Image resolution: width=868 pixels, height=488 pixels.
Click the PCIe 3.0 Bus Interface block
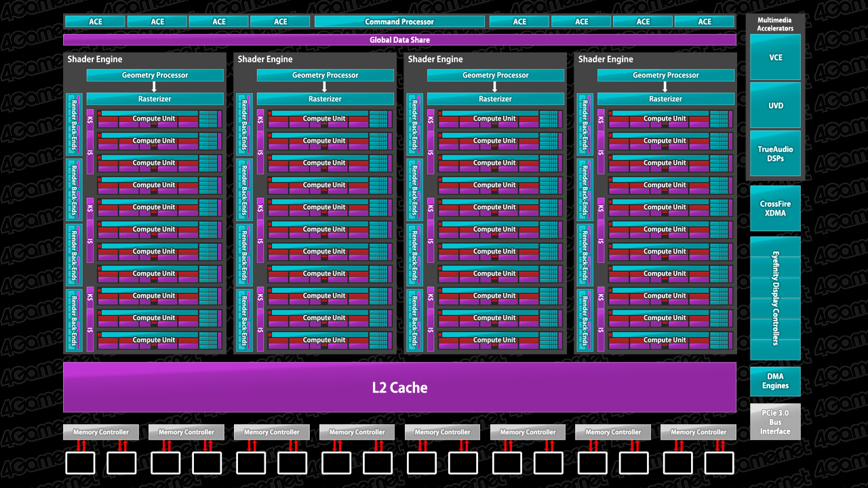[x=775, y=422]
